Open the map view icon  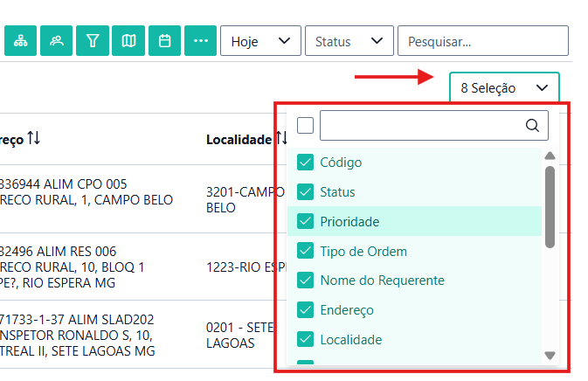pyautogui.click(x=128, y=41)
